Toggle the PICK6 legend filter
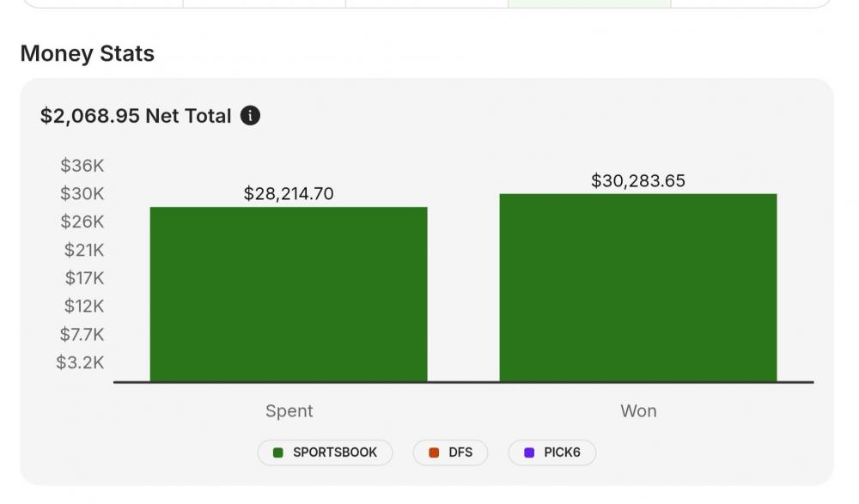The width and height of the screenshot is (859, 504). [551, 452]
